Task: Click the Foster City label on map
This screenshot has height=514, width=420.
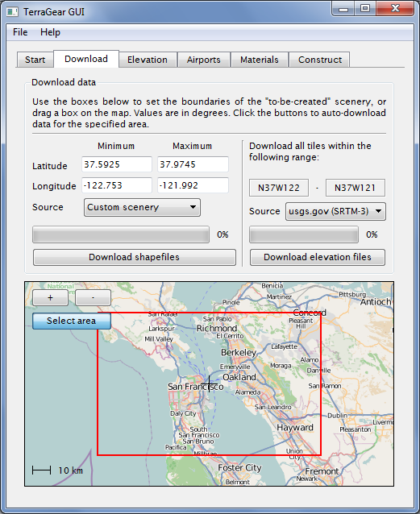Action: [239, 468]
